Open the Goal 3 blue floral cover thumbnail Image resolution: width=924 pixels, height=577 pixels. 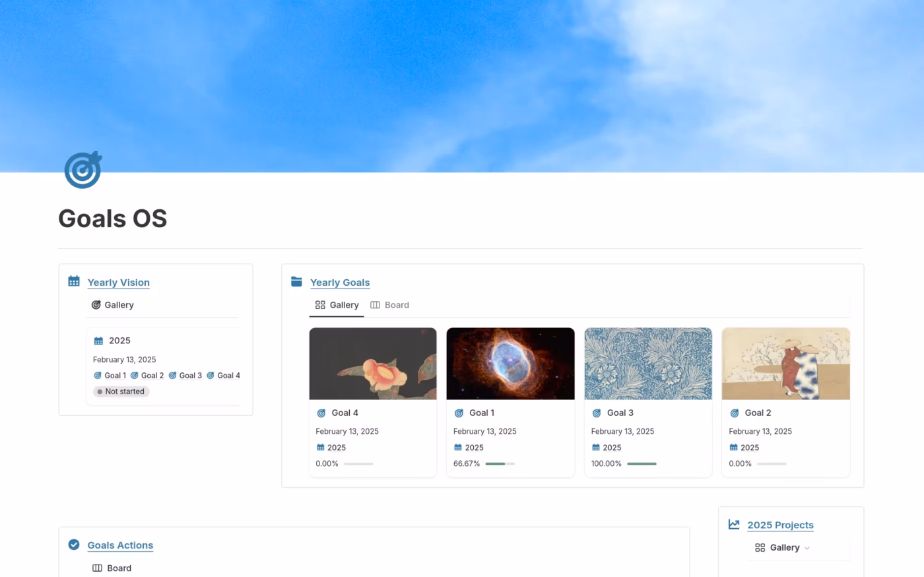pyautogui.click(x=648, y=364)
